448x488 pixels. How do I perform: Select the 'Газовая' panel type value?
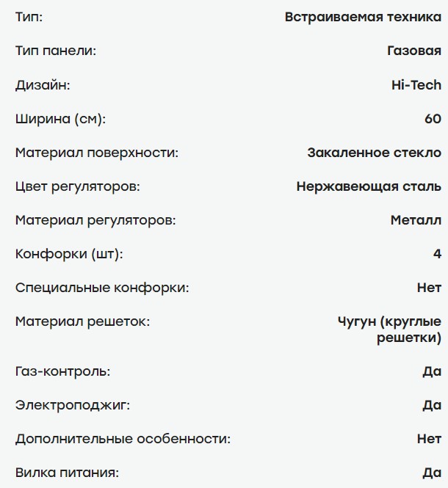click(x=413, y=51)
